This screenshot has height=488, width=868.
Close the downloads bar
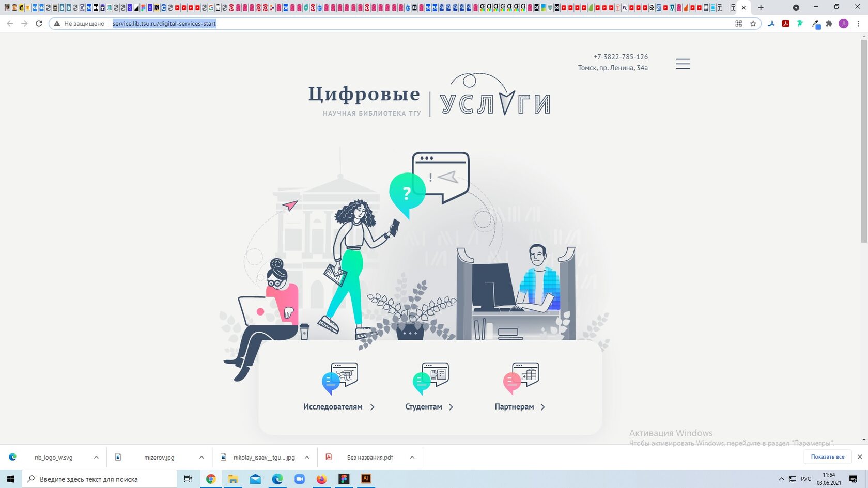pos(860,457)
